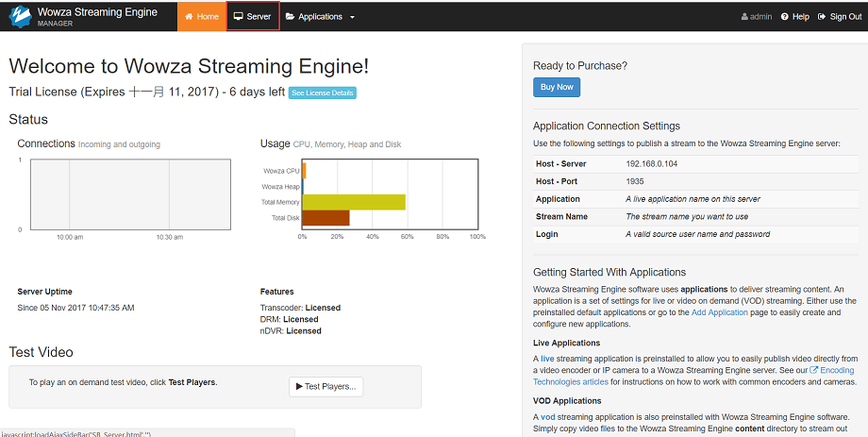Open the admin user menu
Viewport: 868px width, 437px height.
pyautogui.click(x=756, y=17)
